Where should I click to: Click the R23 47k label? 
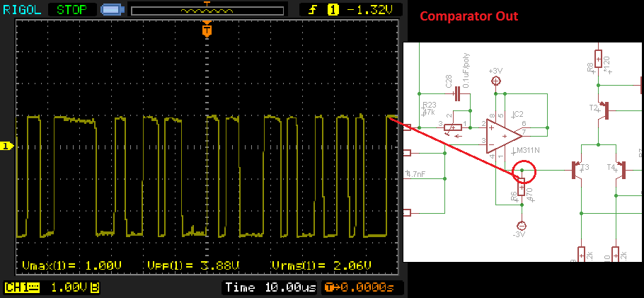pos(429,108)
